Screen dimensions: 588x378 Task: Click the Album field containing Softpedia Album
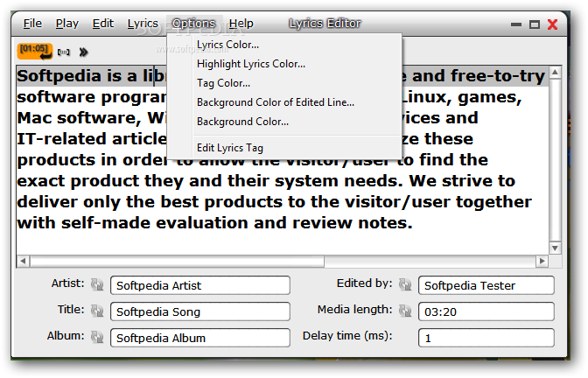tap(200, 338)
